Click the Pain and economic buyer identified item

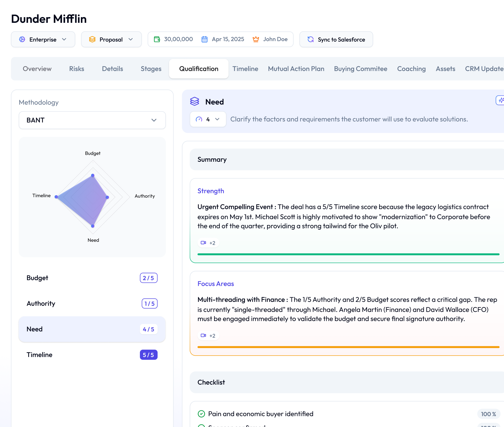tap(261, 414)
